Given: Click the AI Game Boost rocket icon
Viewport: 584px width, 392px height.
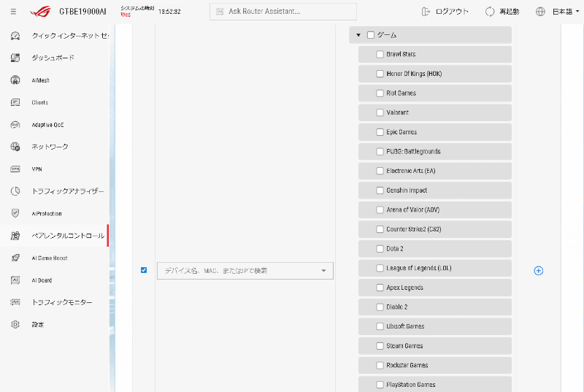Looking at the screenshot, I should click(15, 258).
